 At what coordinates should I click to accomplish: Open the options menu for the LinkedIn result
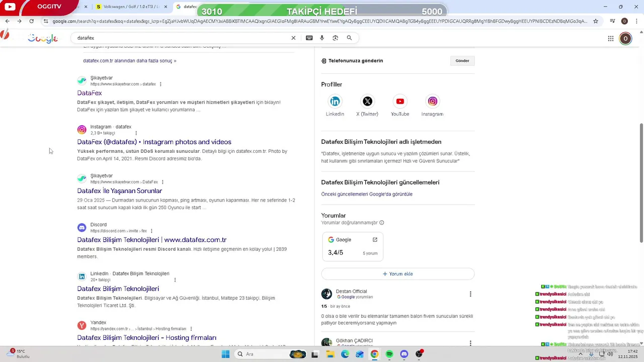(175, 280)
